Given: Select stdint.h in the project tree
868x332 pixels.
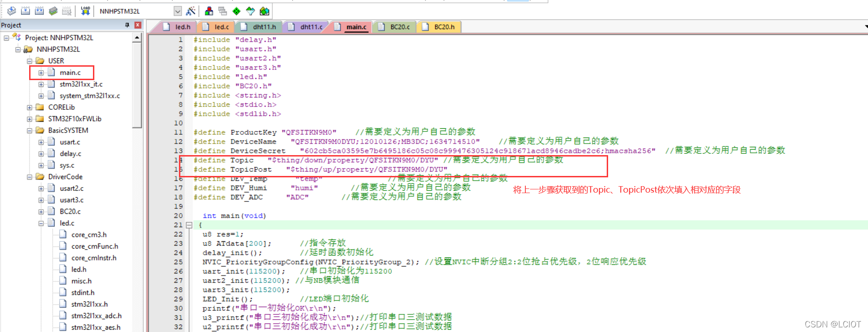Looking at the screenshot, I should pyautogui.click(x=83, y=293).
